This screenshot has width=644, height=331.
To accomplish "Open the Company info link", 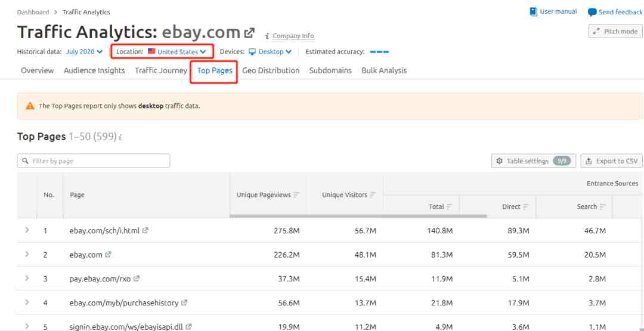I will 293,36.
